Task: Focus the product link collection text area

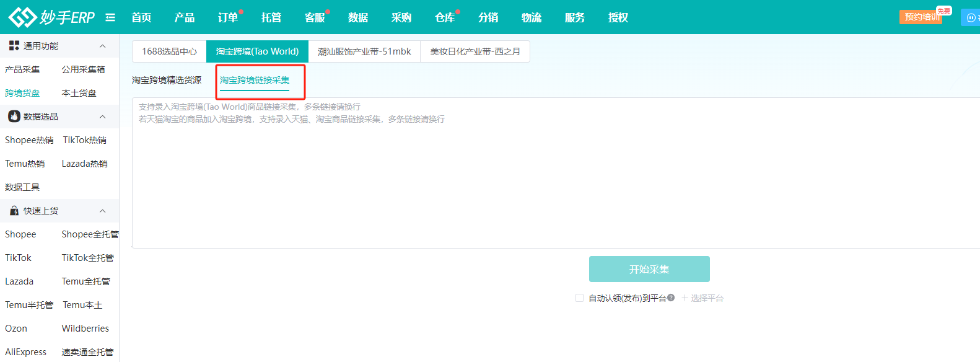Action: pos(556,173)
